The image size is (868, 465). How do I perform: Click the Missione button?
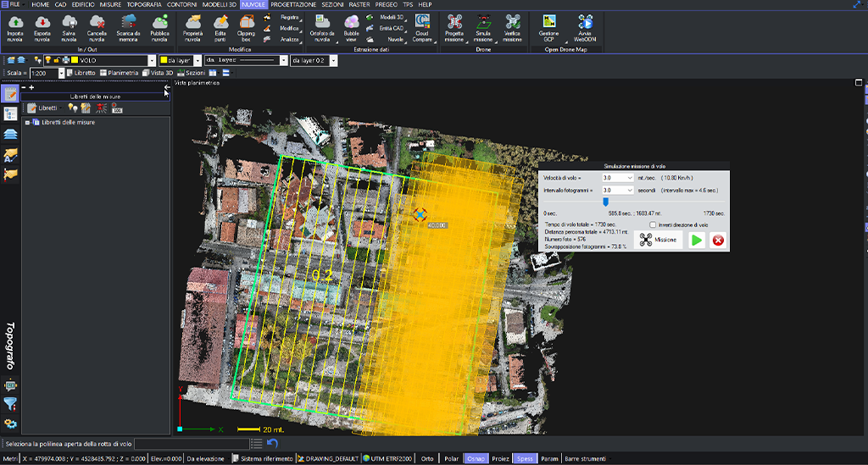(658, 240)
